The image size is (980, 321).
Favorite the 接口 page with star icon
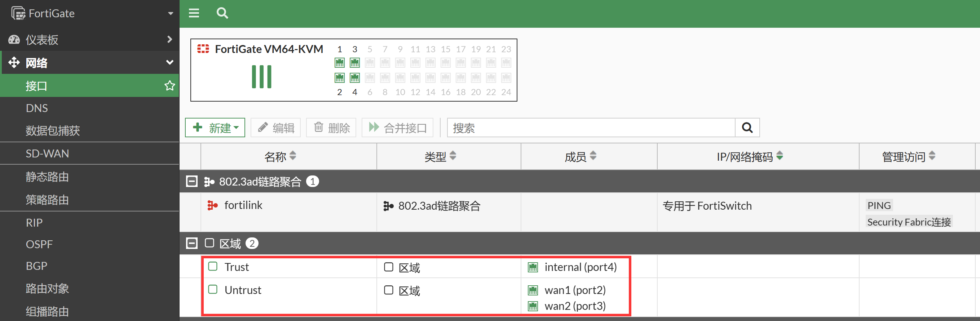[170, 86]
